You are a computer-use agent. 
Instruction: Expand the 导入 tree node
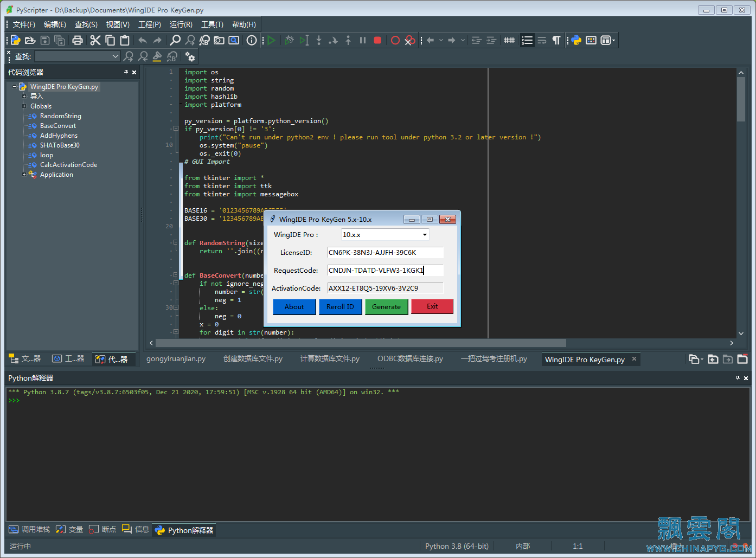pos(24,97)
